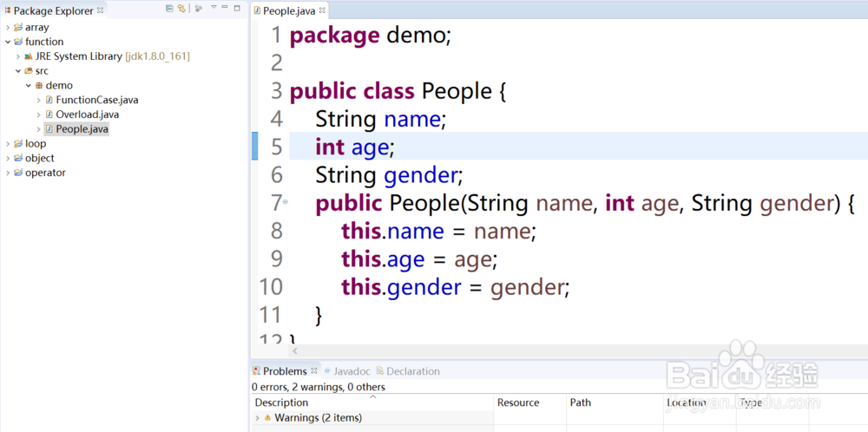This screenshot has height=432, width=868.
Task: Collapse the function project node
Action: click(x=7, y=42)
